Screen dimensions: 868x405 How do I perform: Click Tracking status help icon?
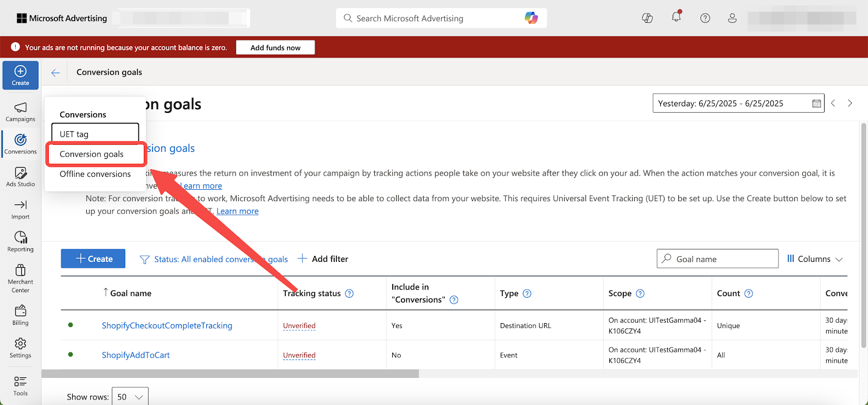[x=349, y=293]
